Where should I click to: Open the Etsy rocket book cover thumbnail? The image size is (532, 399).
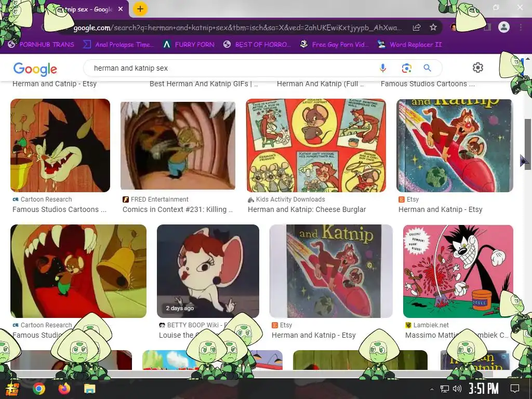coord(455,145)
